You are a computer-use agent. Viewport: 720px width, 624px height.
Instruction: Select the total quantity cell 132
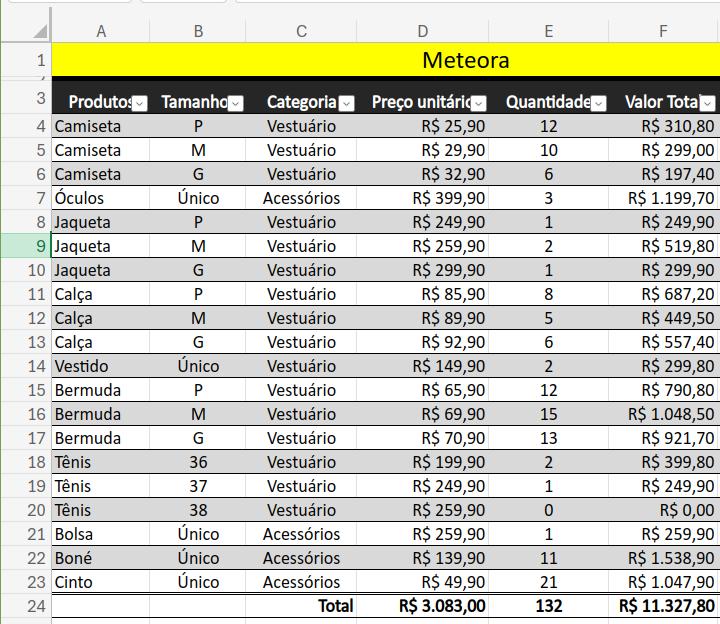(x=549, y=606)
